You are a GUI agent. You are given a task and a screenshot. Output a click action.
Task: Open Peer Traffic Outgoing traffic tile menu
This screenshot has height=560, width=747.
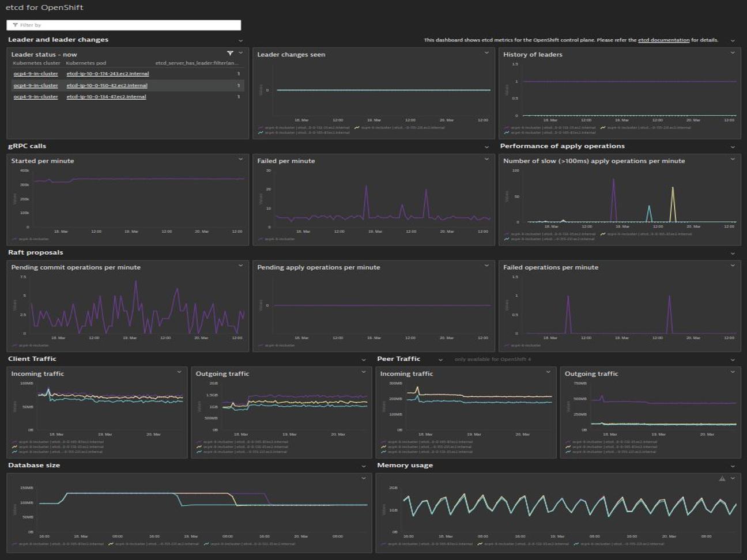click(733, 372)
